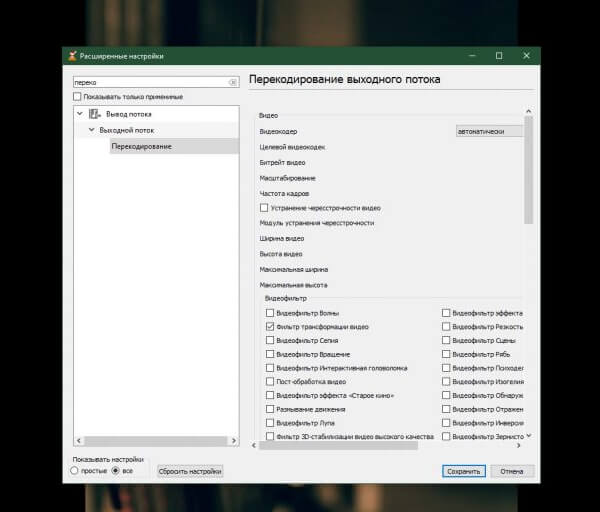Viewport: 600px width, 512px height.
Task: Tick the 'Видеофильтр Лупа' checkbox
Action: tap(270, 423)
